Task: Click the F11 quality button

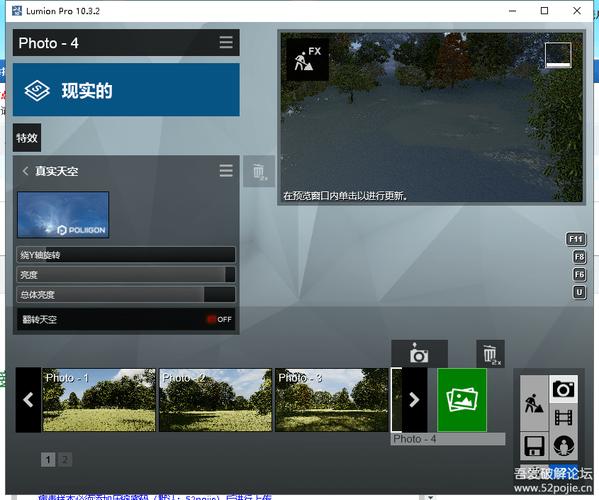Action: [x=576, y=239]
